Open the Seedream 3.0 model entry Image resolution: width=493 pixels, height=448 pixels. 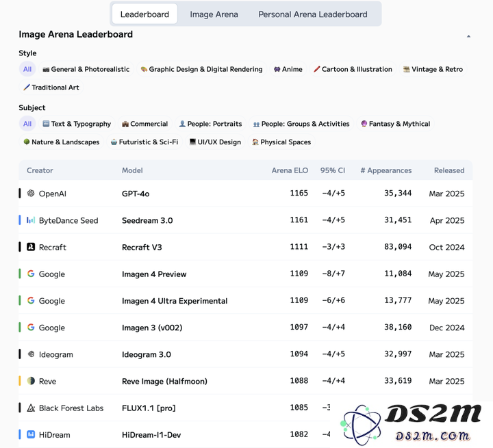147,220
